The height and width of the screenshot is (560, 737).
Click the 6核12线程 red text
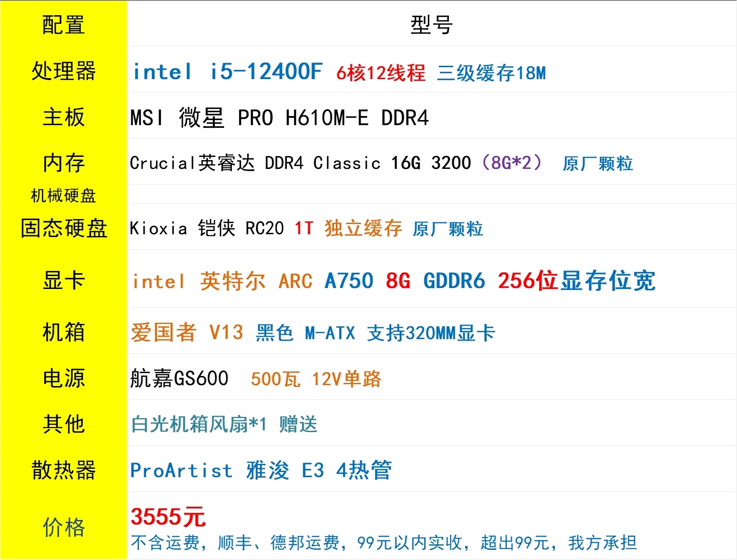[x=381, y=73]
